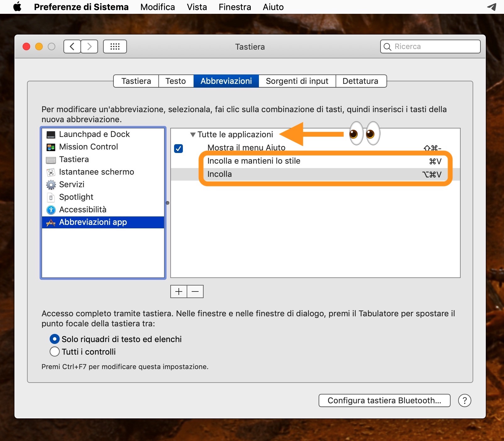Open help with question mark button
Viewport: 504px width, 441px height.
465,400
